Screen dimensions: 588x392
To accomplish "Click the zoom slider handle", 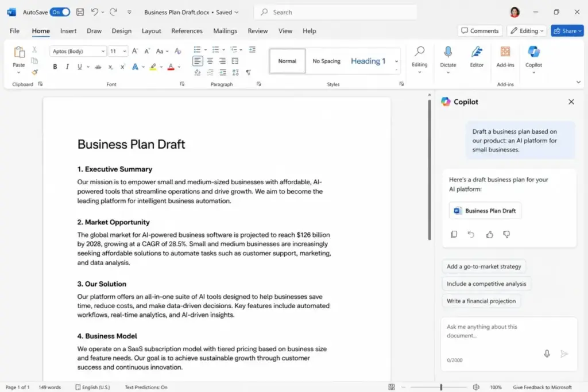I will point(441,387).
